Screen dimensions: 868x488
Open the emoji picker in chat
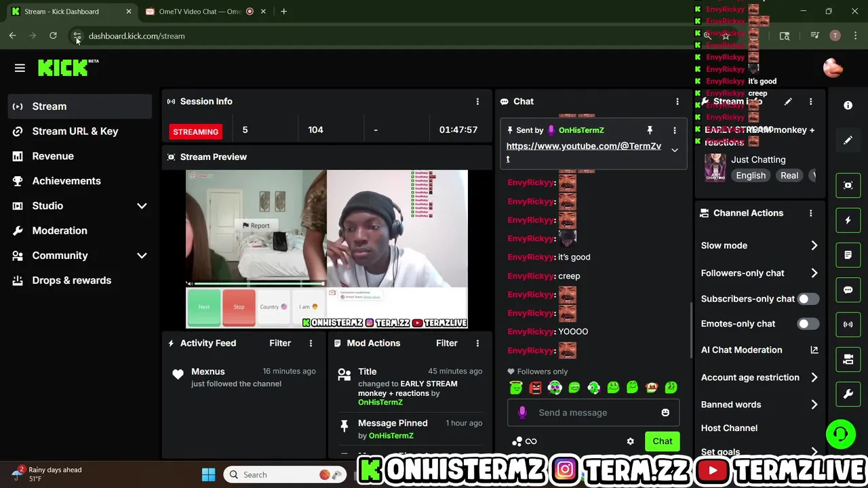[x=665, y=413]
